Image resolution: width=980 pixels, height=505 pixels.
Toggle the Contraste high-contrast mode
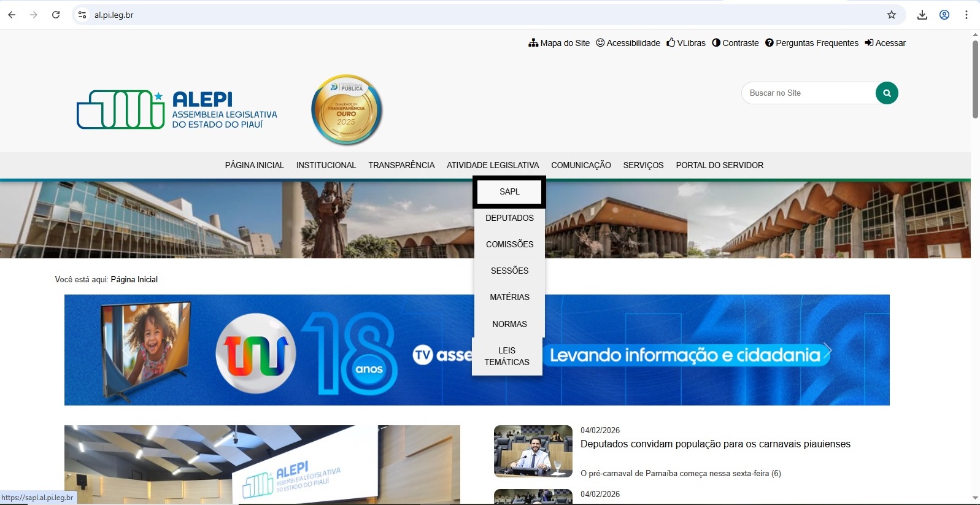pos(735,43)
